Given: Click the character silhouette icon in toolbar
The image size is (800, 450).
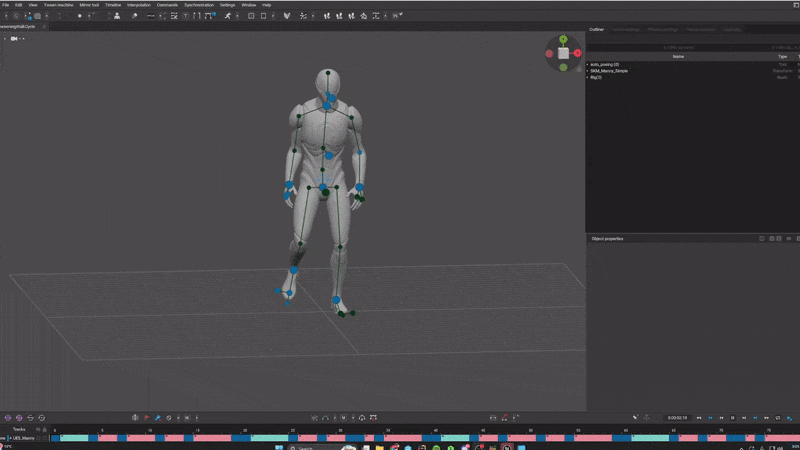Looking at the screenshot, I should point(116,16).
